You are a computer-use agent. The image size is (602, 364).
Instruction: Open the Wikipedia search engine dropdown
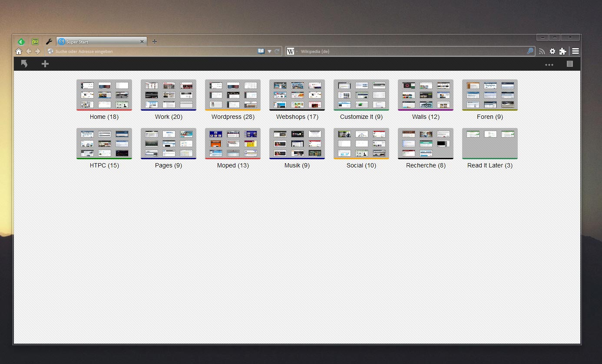[x=292, y=51]
